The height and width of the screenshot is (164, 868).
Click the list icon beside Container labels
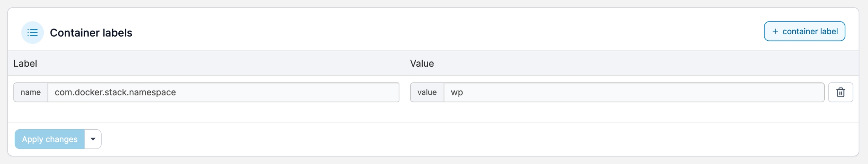point(32,33)
